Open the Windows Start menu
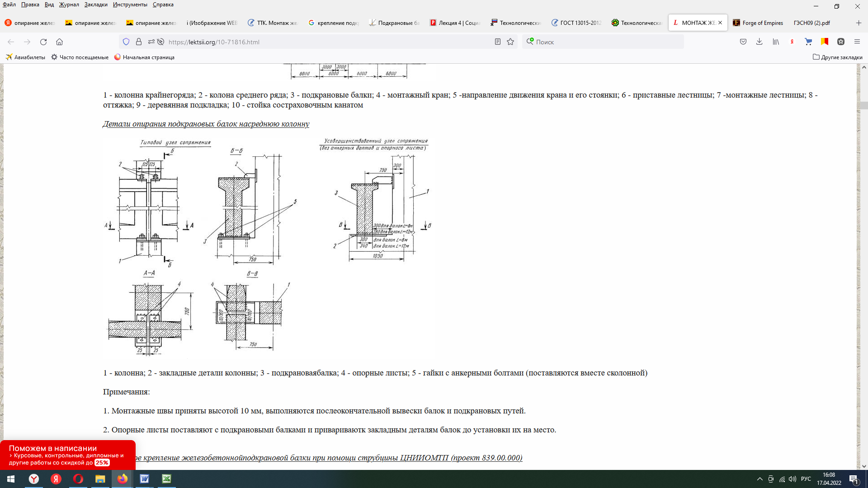Image resolution: width=868 pixels, height=488 pixels. tap(11, 479)
